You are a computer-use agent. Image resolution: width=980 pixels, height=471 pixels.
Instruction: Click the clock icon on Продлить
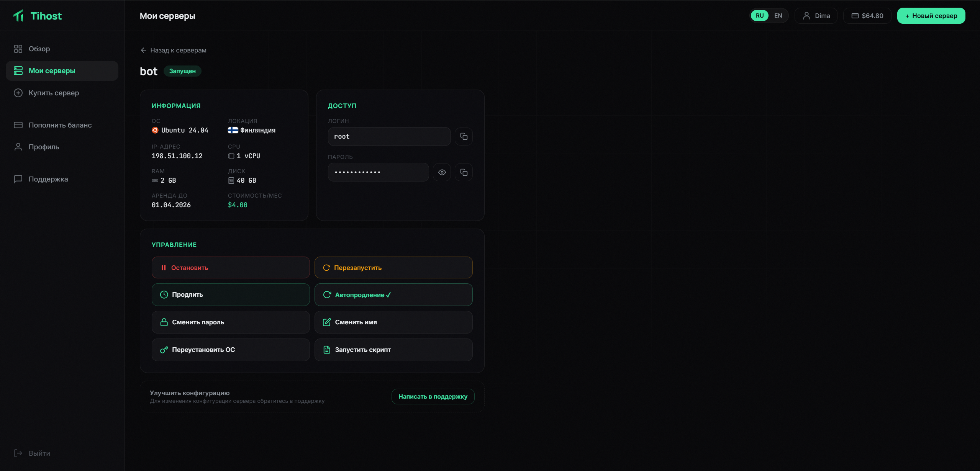164,294
